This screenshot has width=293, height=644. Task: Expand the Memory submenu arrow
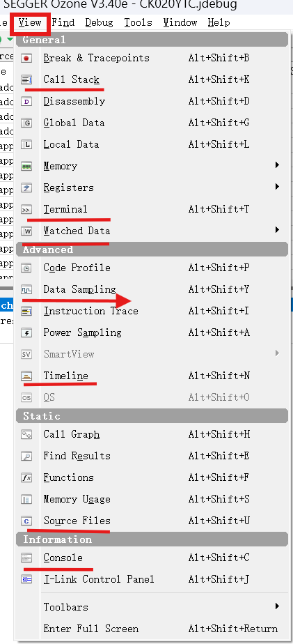click(x=278, y=165)
